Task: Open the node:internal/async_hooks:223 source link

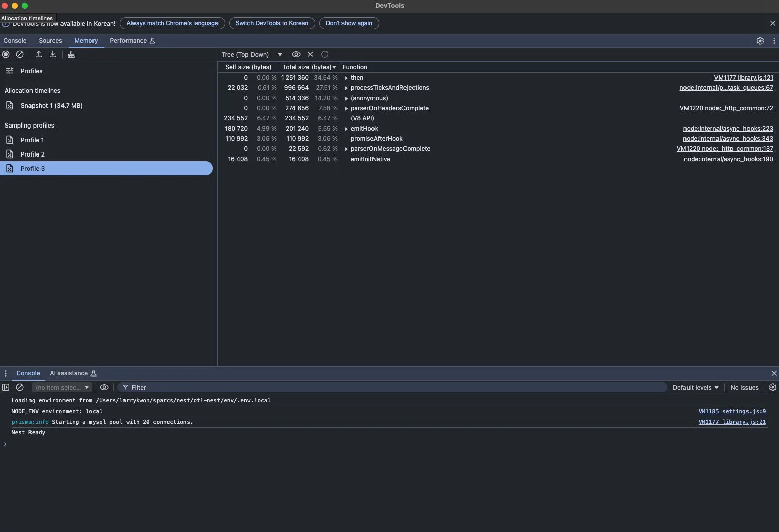Action: pyautogui.click(x=728, y=129)
